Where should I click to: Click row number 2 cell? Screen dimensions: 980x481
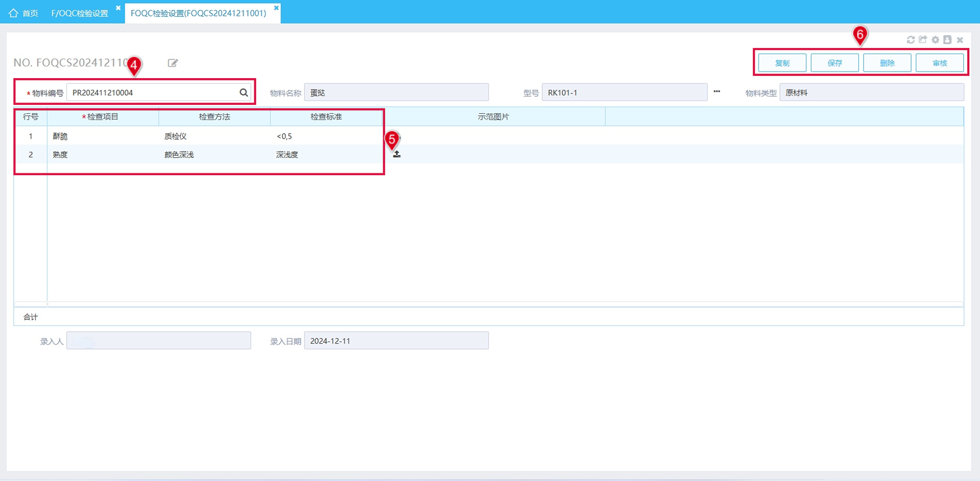[x=31, y=155]
